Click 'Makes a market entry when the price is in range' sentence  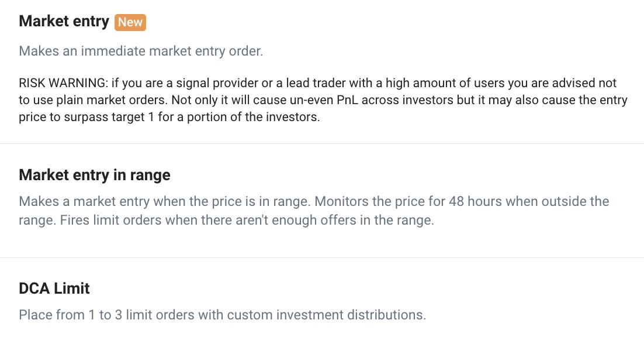(165, 202)
